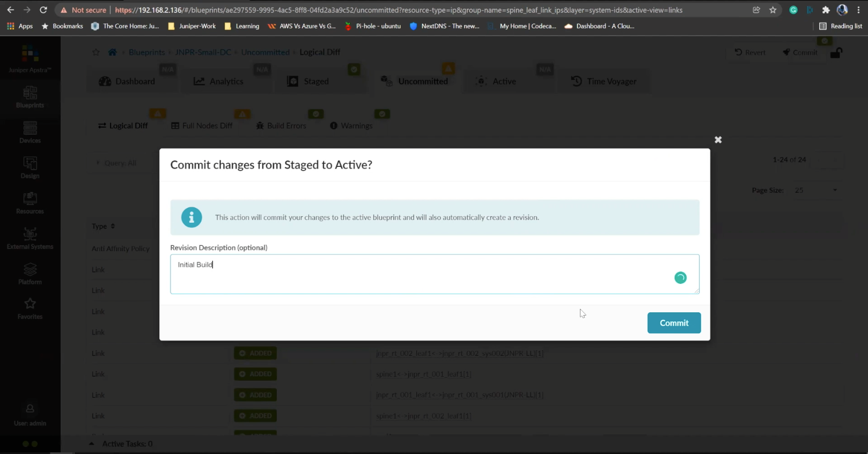Open Devices in the sidebar

coord(30,133)
